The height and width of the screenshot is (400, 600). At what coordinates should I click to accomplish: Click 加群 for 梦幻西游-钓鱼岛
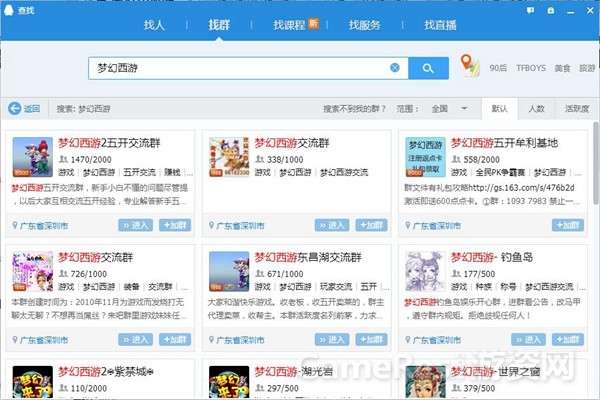click(x=568, y=340)
